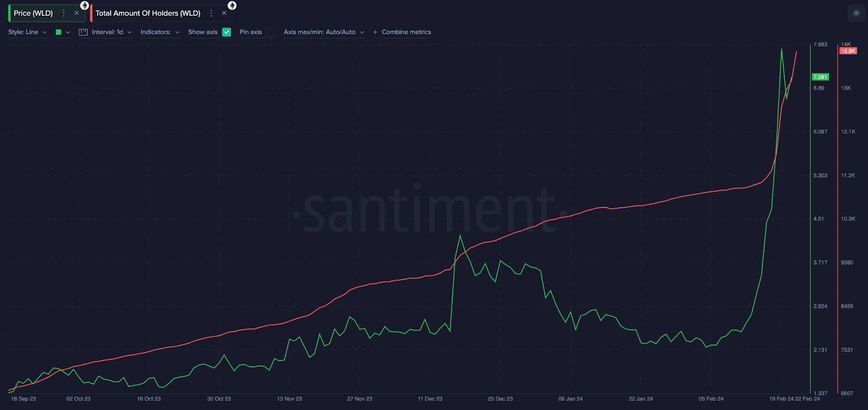The width and height of the screenshot is (868, 410).
Task: Click 7.683 price axis value
Action: (x=820, y=45)
